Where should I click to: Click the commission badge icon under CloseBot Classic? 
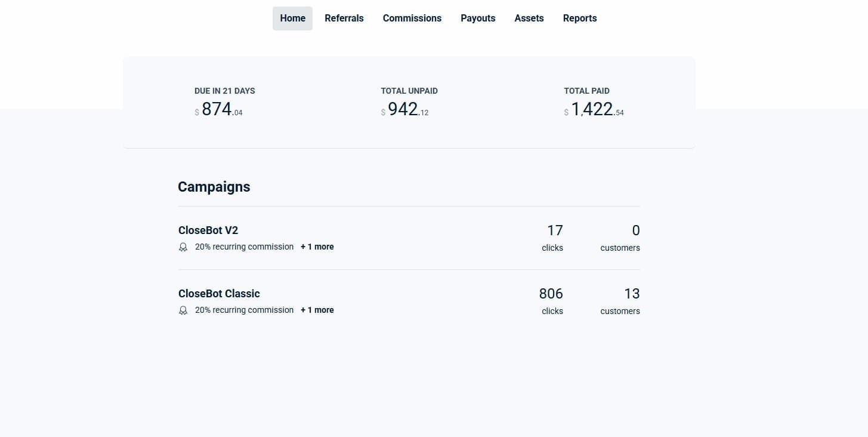click(x=183, y=310)
